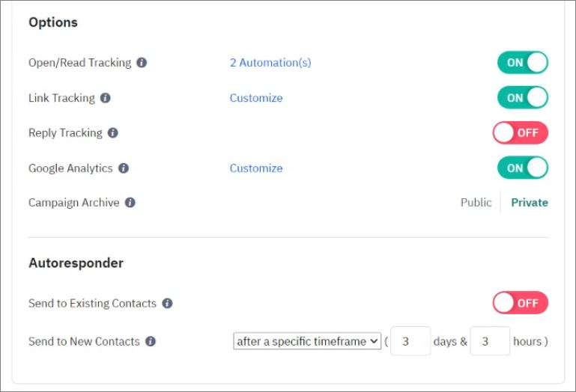The image size is (576, 392).
Task: Turn off Open/Read Tracking toggle
Action: [x=523, y=63]
